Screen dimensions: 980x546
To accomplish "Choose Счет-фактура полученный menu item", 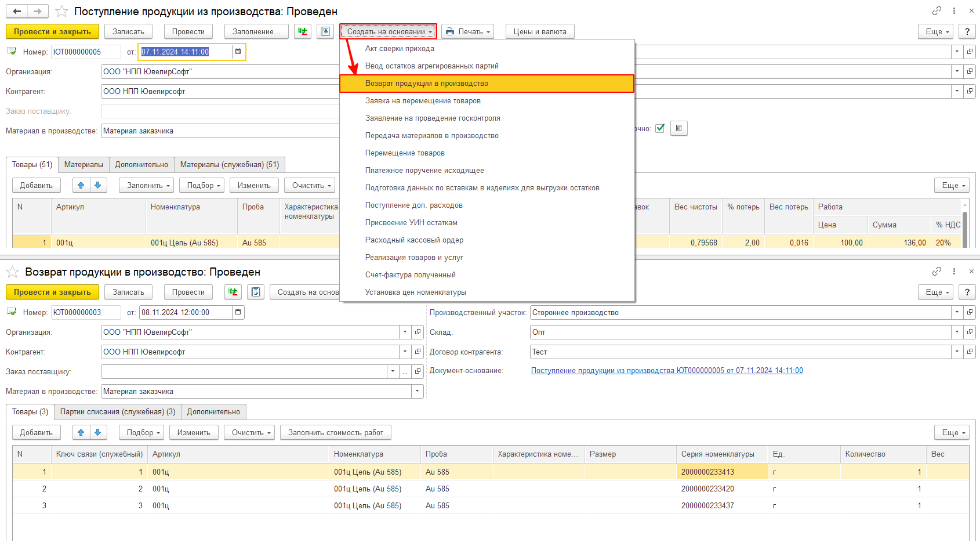I will [x=487, y=275].
